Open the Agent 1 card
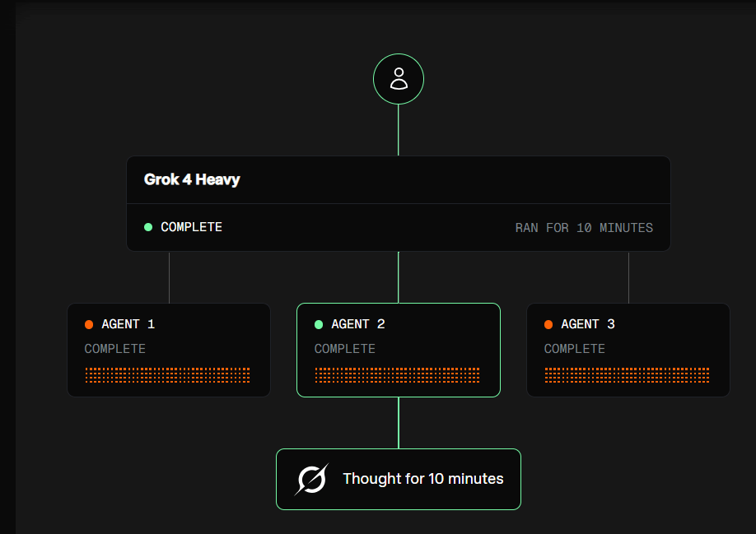The image size is (756, 534). [169, 350]
